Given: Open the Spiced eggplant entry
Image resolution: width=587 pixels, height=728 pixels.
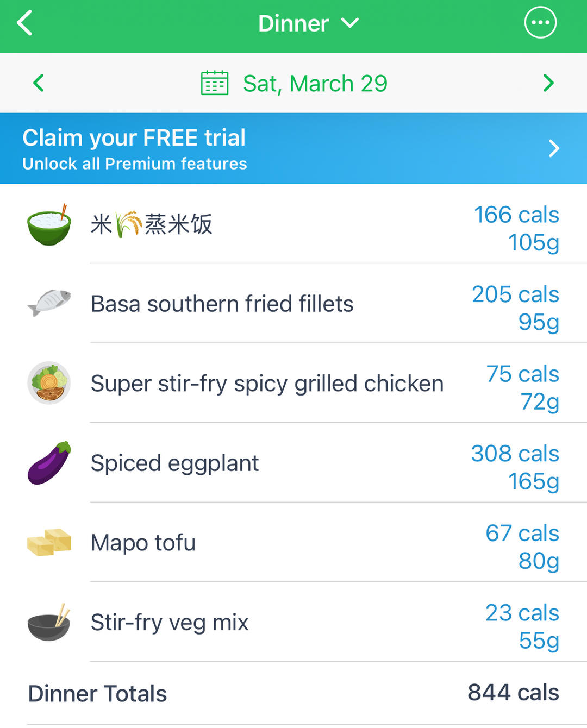Looking at the screenshot, I should click(174, 463).
